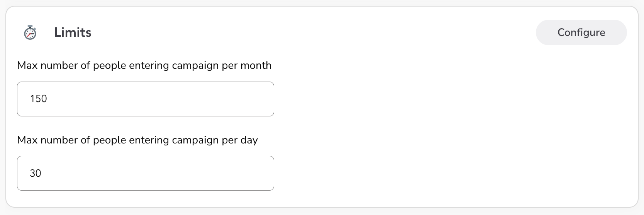
Task: Focus the per month limit input field
Action: (x=145, y=99)
